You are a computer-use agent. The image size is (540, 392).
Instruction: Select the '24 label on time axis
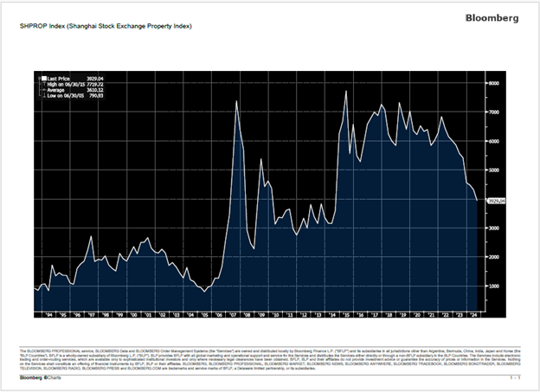tap(472, 317)
